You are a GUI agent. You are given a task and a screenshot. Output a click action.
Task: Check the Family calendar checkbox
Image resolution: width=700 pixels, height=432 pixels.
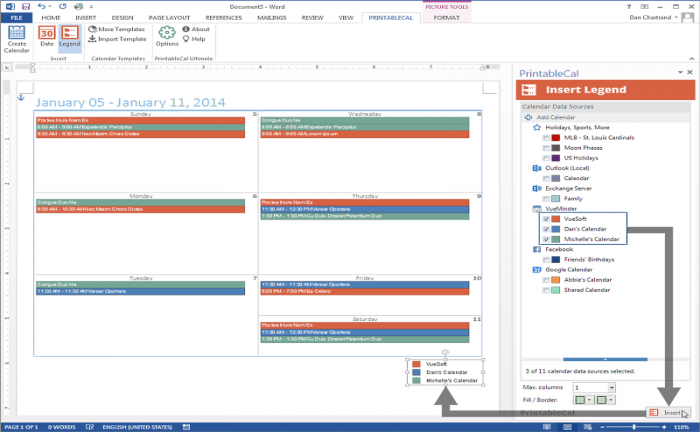coord(546,199)
